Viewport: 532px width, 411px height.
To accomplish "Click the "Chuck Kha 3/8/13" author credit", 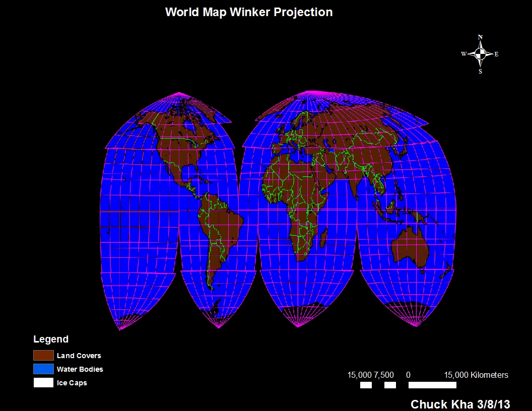I will 461,404.
